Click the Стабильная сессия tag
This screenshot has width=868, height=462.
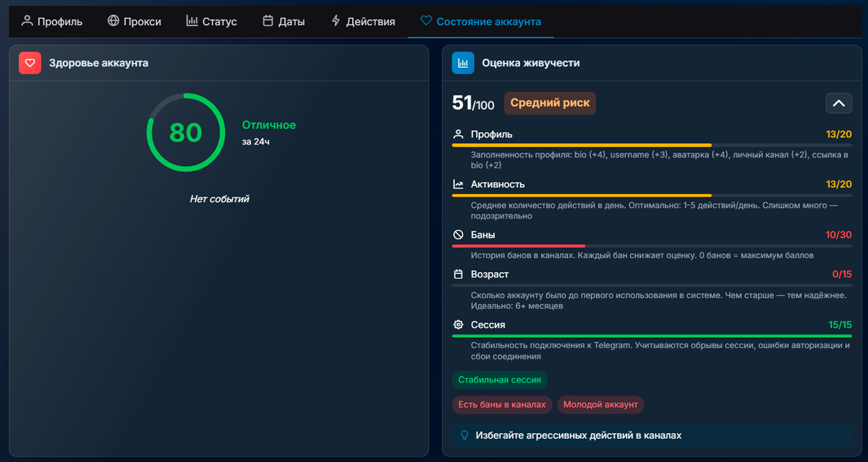[500, 380]
